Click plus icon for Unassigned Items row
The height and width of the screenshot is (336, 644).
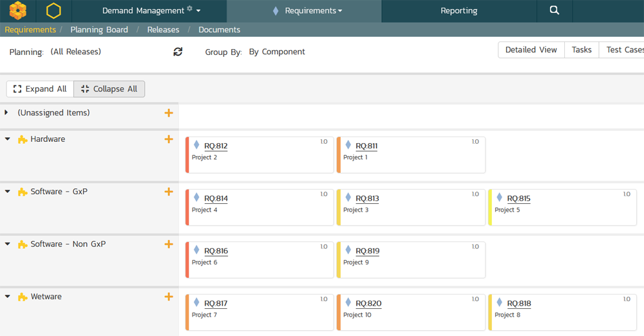(x=169, y=113)
